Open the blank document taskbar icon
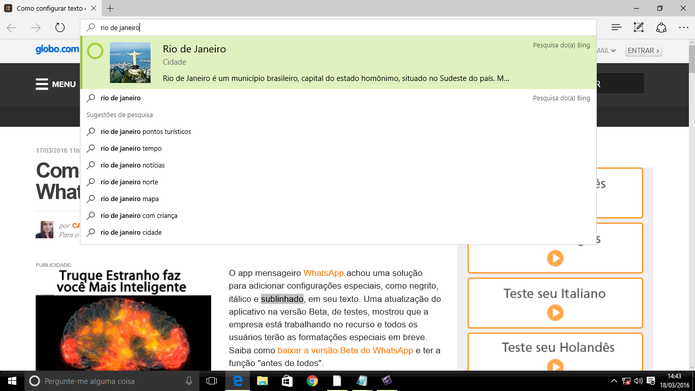 tap(337, 381)
